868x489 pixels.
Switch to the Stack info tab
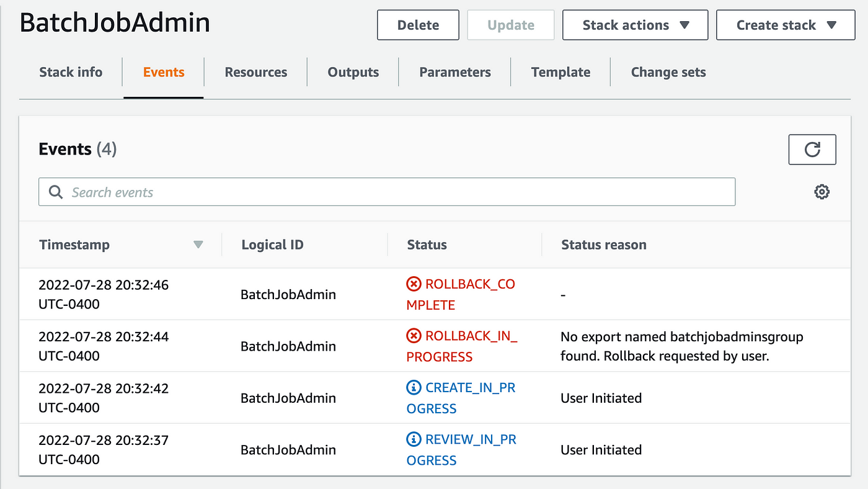71,72
